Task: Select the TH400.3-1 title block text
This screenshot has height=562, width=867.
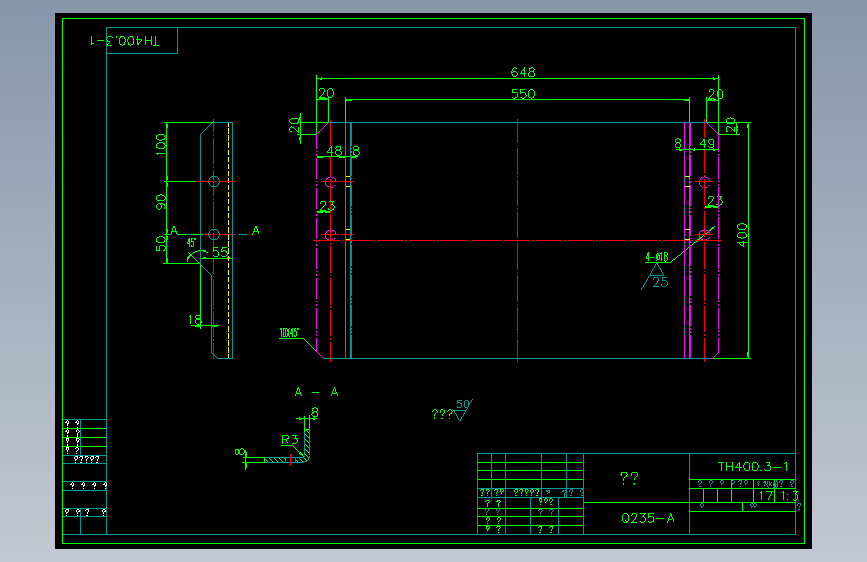Action: point(753,466)
